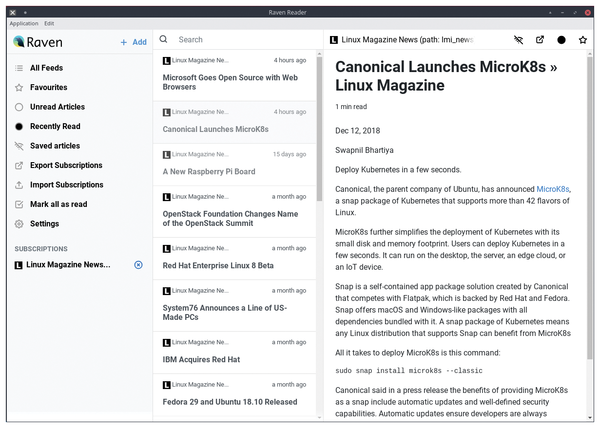The image size is (600, 428).
Task: Select Linux Magazine News subscription
Action: point(68,265)
